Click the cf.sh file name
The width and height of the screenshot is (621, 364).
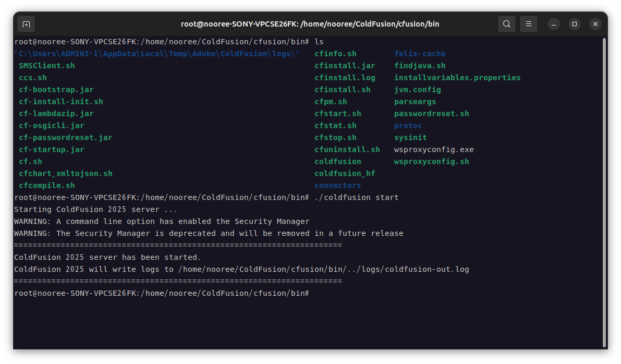coord(30,161)
